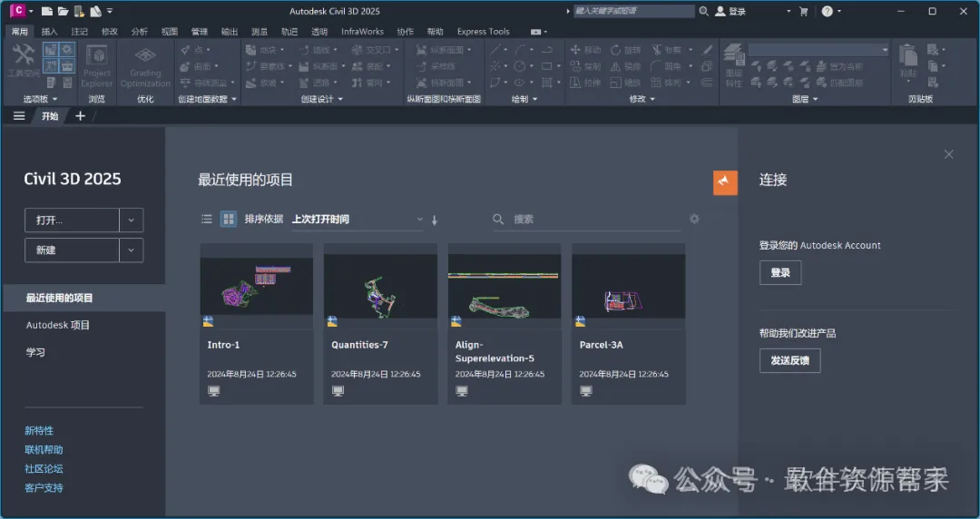
Task: Click the New file icon in quick access toolbar
Action: pyautogui.click(x=47, y=11)
